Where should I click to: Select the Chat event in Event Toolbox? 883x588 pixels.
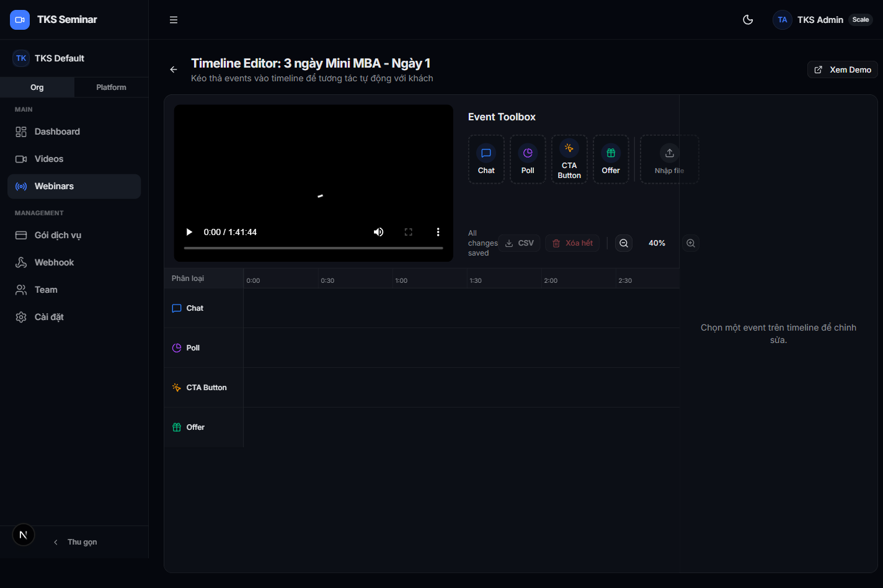coord(486,159)
